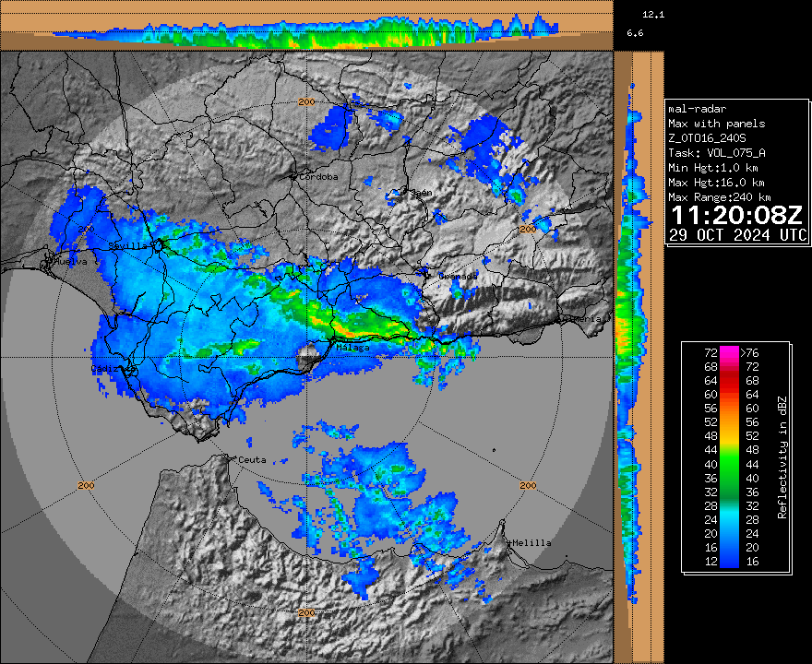812x664 pixels.
Task: Select the Jaén city label
Action: pos(421,193)
